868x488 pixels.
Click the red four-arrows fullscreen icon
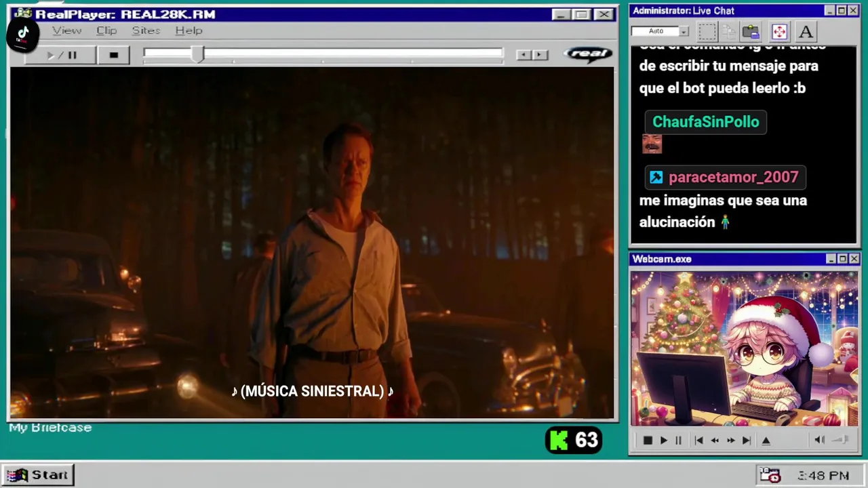(x=779, y=31)
